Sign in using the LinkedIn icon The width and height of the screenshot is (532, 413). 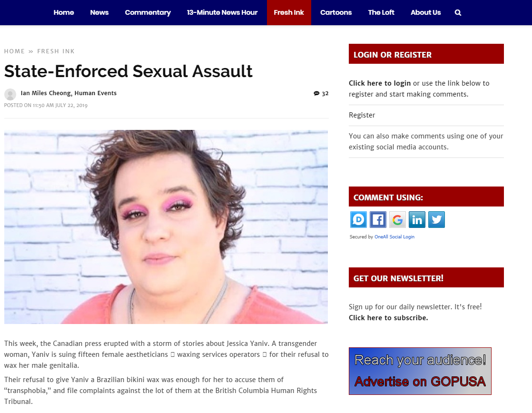(x=417, y=219)
